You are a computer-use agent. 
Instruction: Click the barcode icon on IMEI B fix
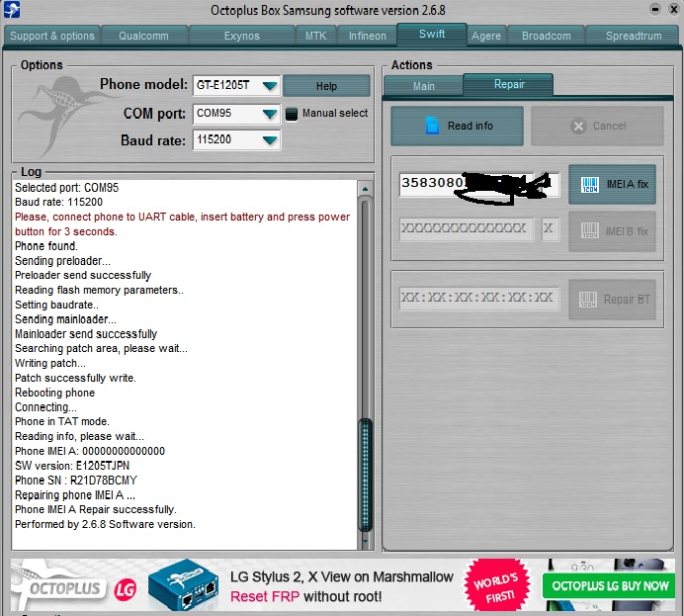590,230
